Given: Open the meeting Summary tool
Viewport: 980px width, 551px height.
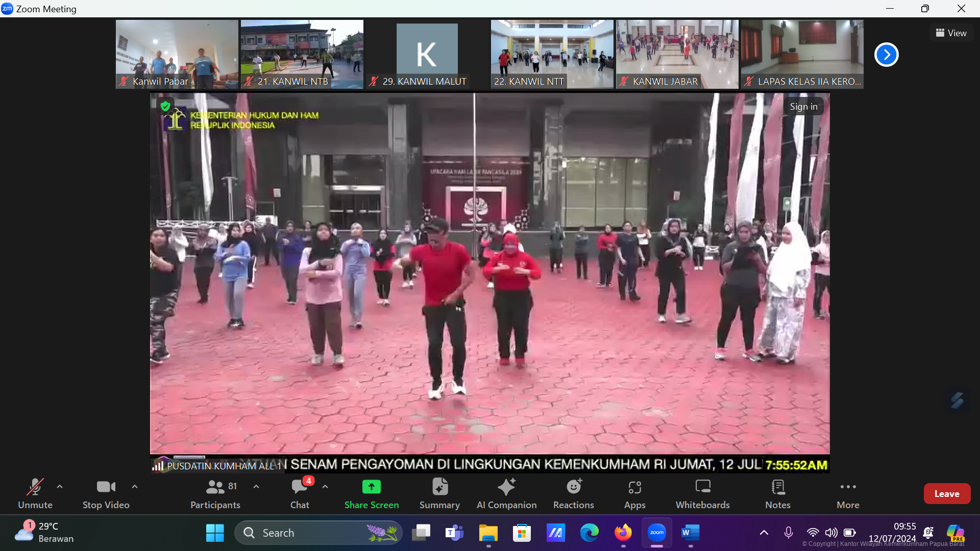Looking at the screenshot, I should (x=439, y=493).
